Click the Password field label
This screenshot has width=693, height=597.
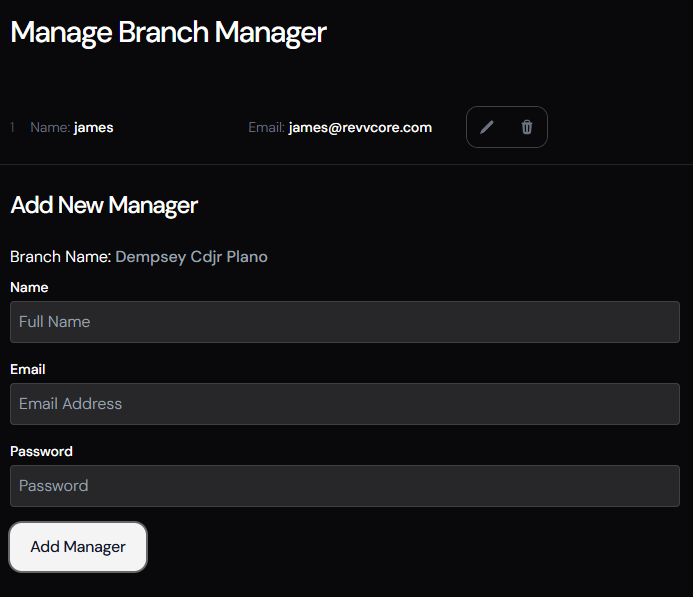click(41, 451)
